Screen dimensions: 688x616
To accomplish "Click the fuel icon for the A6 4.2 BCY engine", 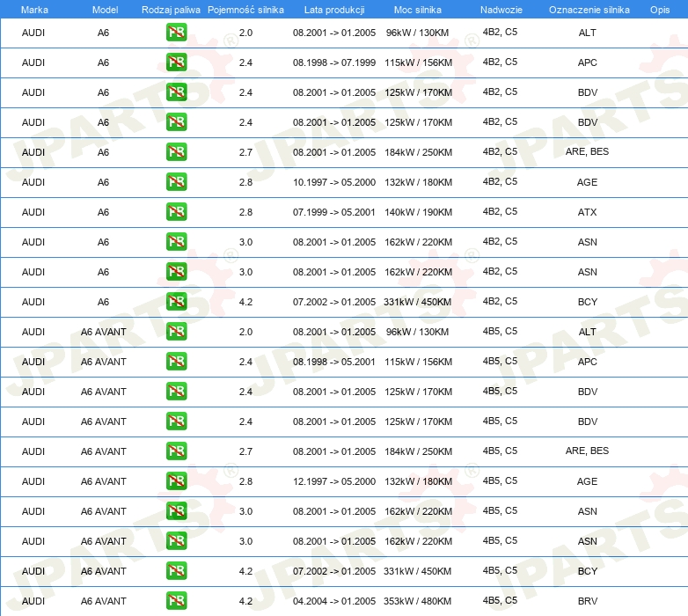I will tap(176, 302).
